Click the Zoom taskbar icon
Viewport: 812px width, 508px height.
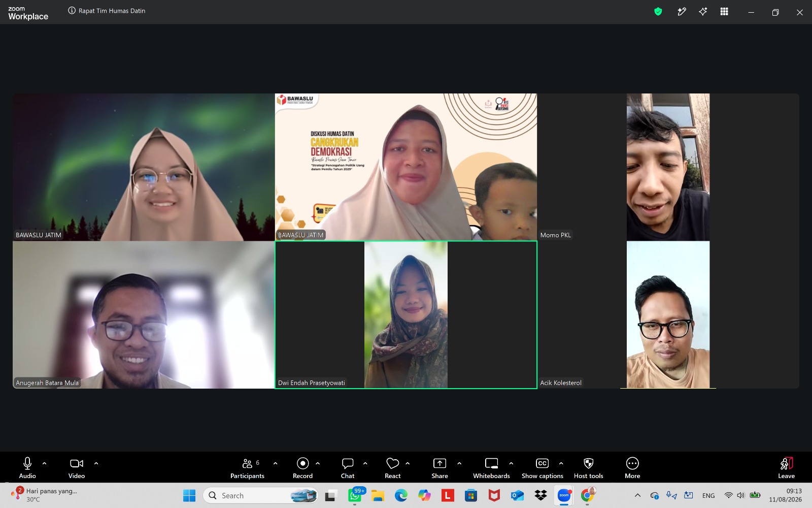[x=564, y=495]
